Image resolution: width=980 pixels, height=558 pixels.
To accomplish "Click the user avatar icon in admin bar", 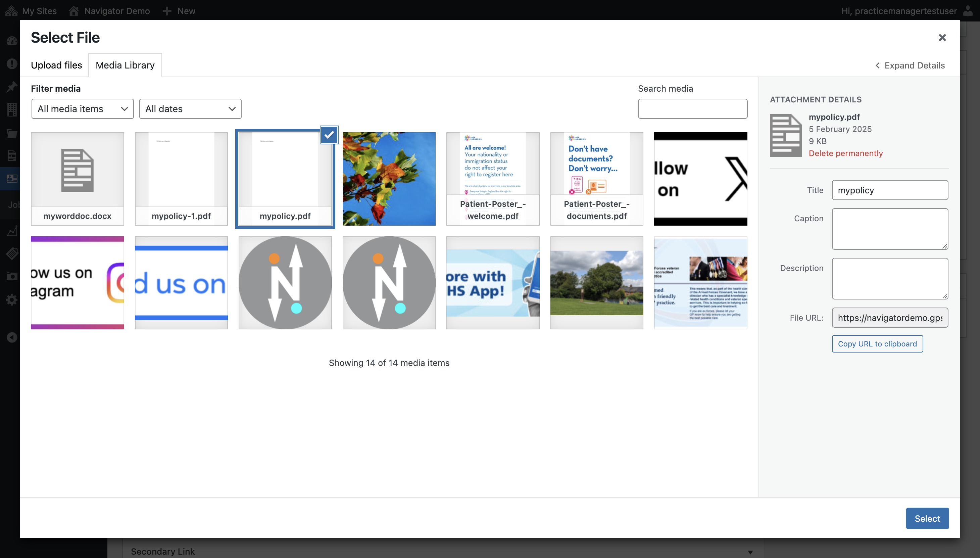I will click(x=968, y=11).
